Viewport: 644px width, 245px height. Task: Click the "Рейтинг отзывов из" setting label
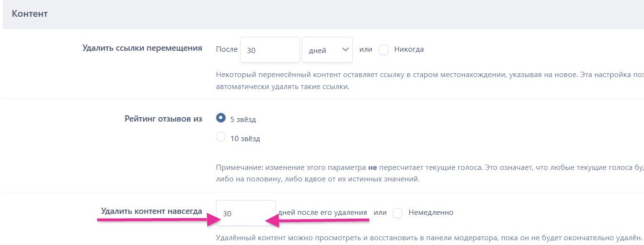pyautogui.click(x=163, y=119)
